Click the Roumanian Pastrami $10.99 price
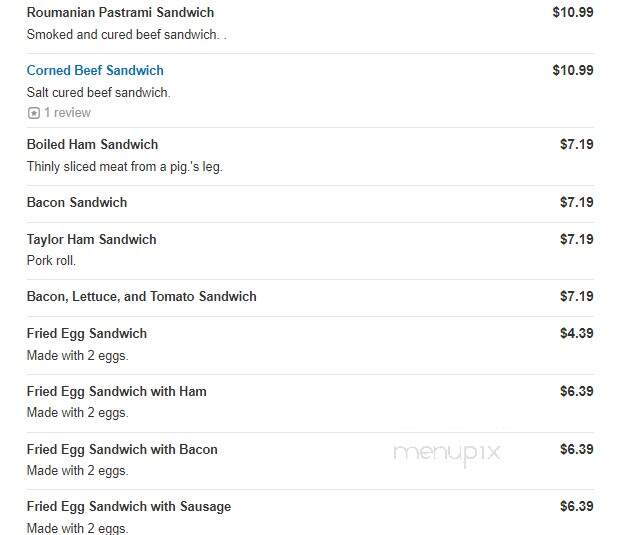The image size is (626, 535). pyautogui.click(x=573, y=12)
